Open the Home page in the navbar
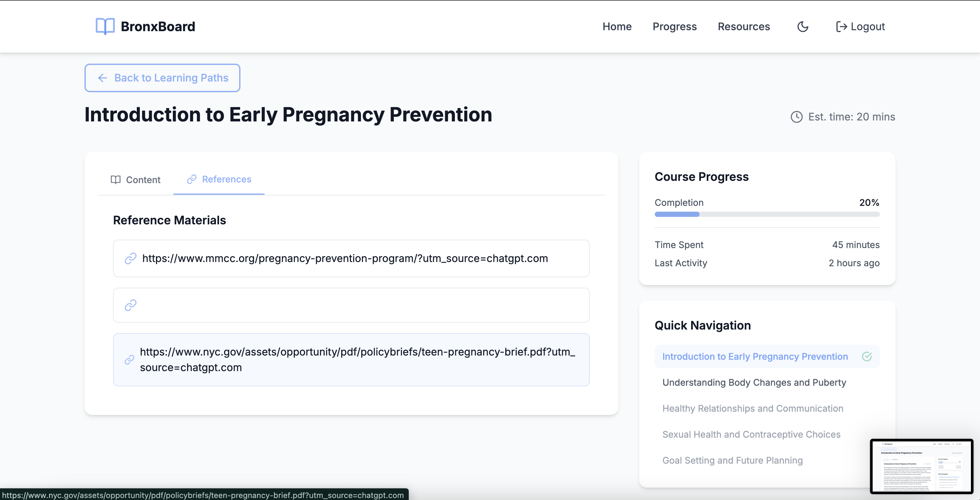Viewport: 980px width, 500px height. pyautogui.click(x=617, y=27)
